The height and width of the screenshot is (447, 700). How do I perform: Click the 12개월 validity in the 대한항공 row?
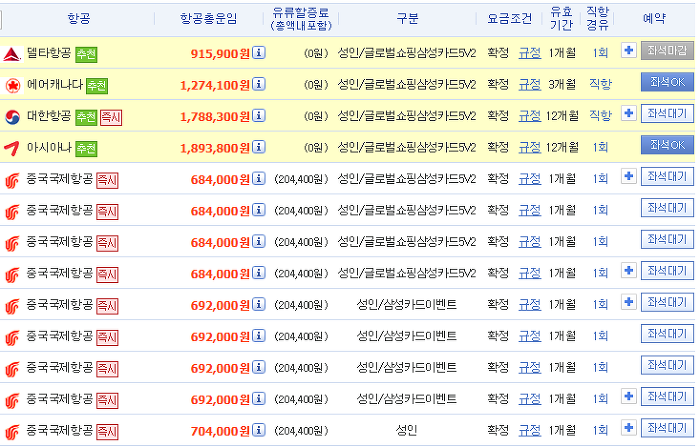click(x=562, y=116)
